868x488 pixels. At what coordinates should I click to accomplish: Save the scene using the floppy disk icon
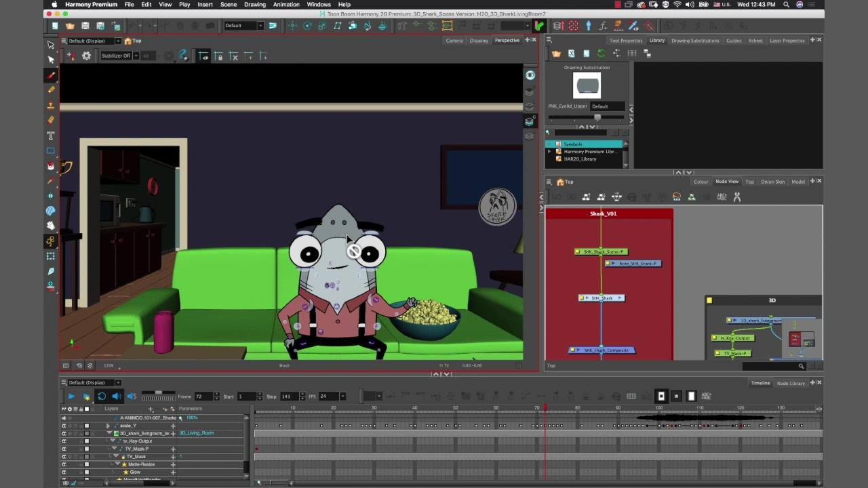(x=85, y=26)
